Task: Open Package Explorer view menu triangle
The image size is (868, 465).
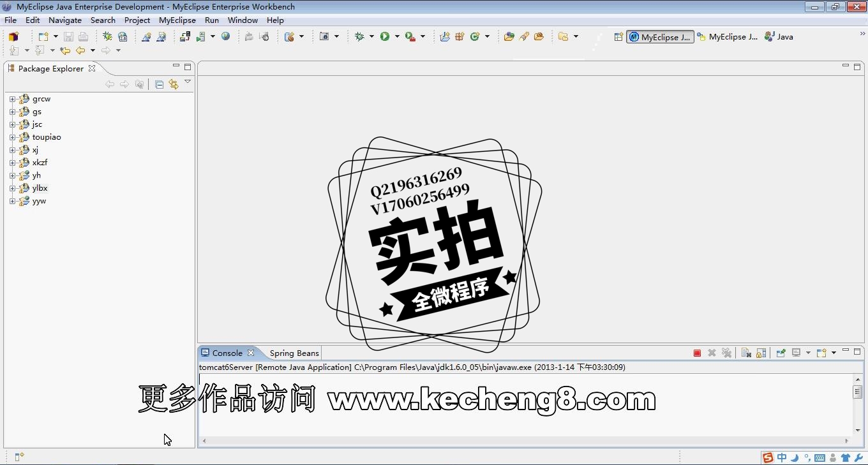Action: point(188,82)
